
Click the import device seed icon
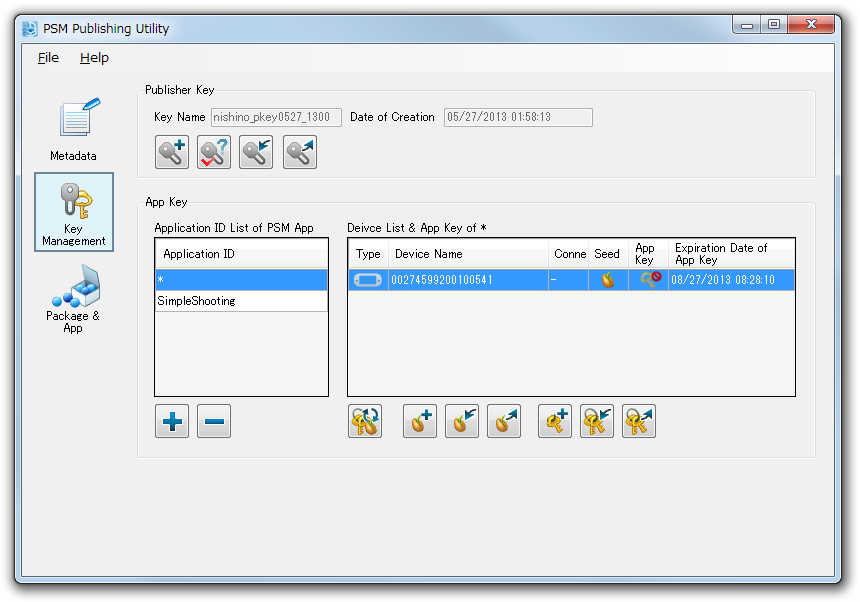(462, 422)
